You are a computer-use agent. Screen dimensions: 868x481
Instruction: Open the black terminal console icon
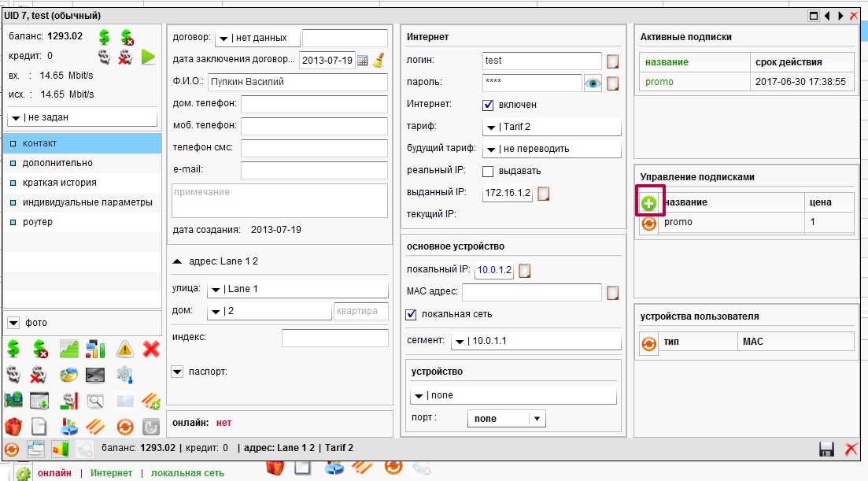pos(96,375)
